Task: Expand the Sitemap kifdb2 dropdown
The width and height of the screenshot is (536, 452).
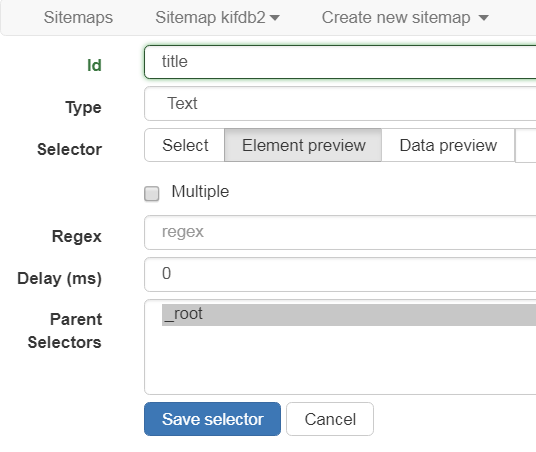Action: coord(217,17)
